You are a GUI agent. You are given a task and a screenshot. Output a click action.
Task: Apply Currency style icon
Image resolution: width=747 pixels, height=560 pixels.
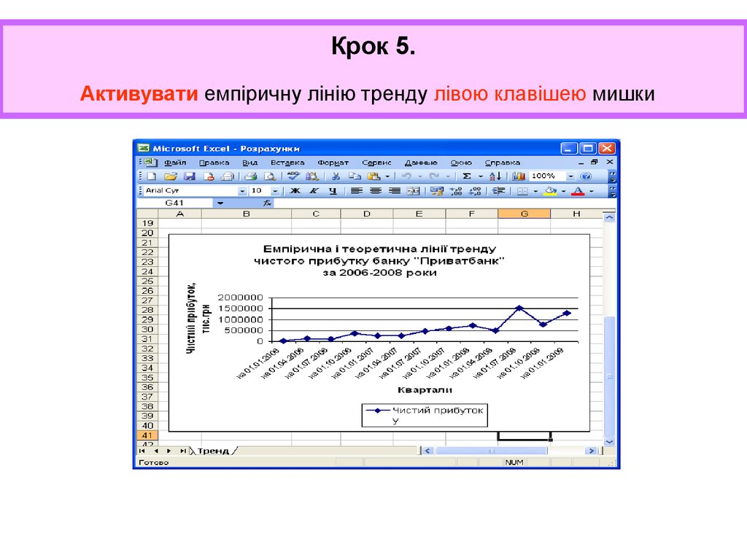click(x=436, y=191)
